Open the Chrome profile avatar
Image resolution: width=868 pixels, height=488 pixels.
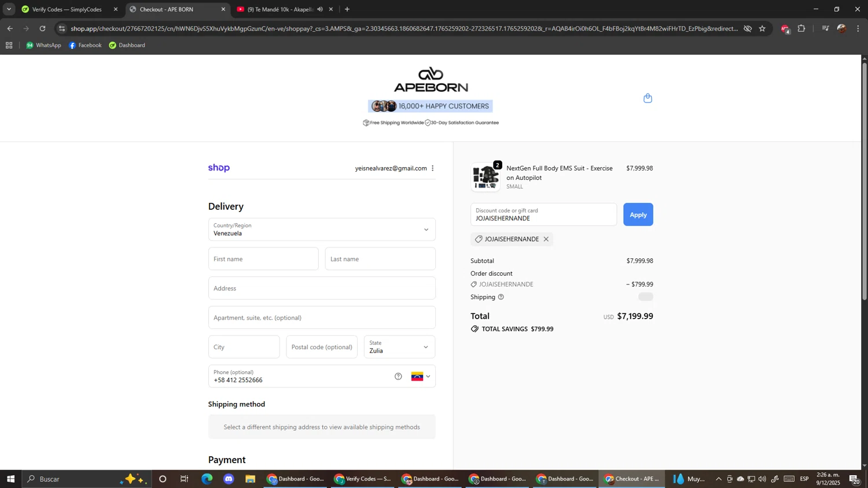tap(841, 28)
